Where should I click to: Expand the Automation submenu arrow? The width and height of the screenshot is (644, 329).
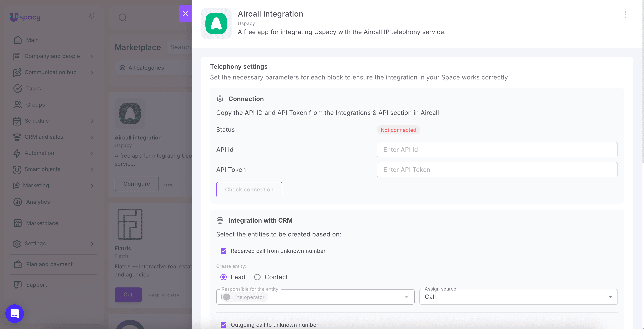pyautogui.click(x=92, y=153)
